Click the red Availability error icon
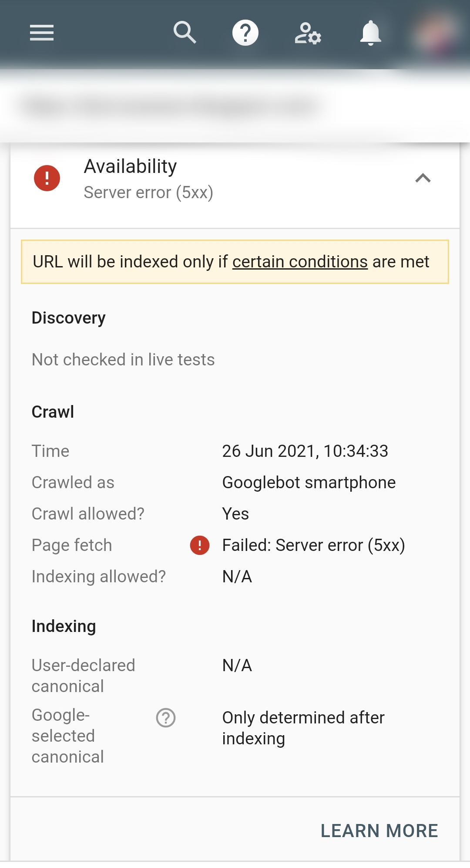This screenshot has height=868, width=470. (47, 178)
